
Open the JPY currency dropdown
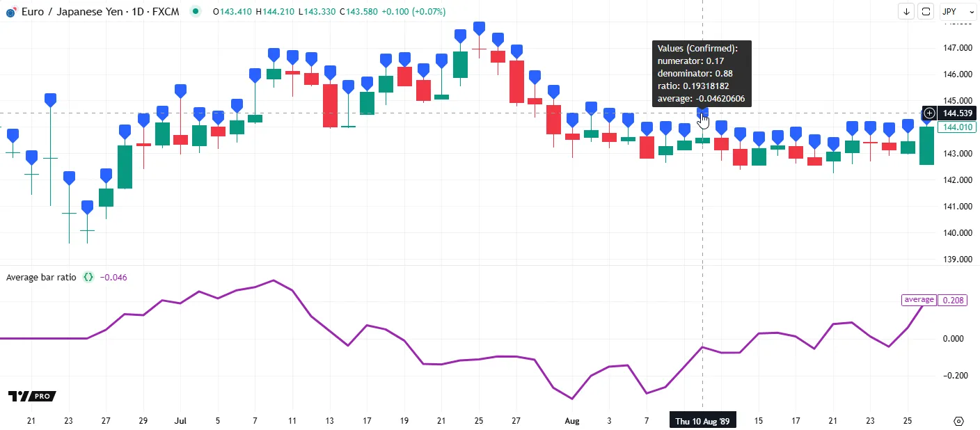(954, 11)
